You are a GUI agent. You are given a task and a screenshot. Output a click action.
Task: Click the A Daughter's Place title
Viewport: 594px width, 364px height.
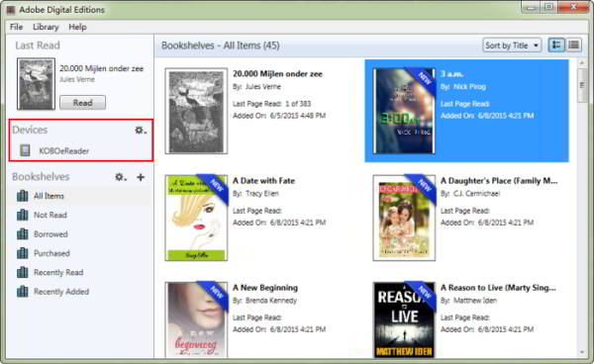click(x=499, y=181)
